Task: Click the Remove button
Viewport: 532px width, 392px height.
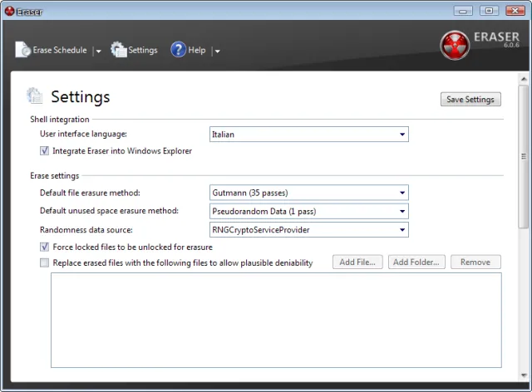Action: click(475, 262)
